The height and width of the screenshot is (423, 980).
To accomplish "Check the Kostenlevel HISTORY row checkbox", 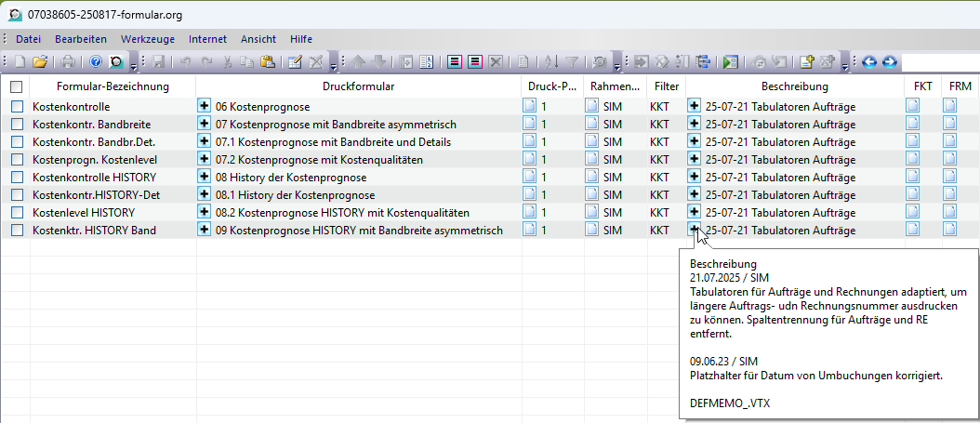I will tap(17, 213).
